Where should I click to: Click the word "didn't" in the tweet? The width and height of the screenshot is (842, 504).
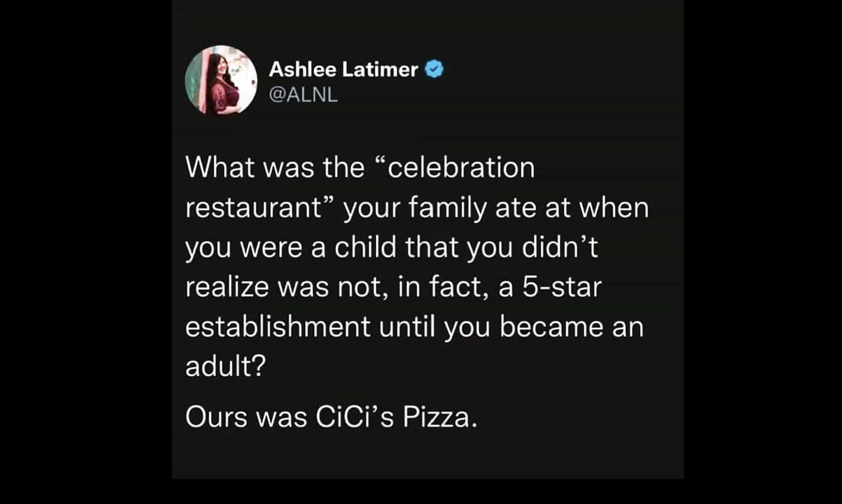pos(560,247)
